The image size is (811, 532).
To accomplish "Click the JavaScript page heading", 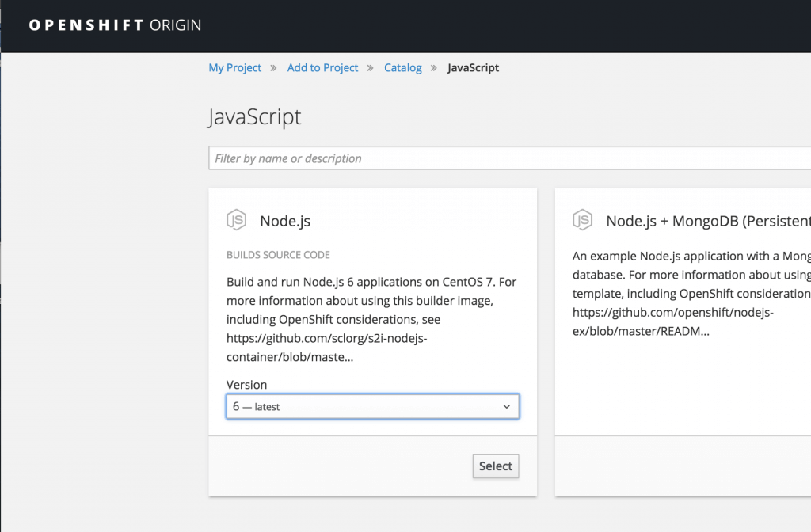I will pyautogui.click(x=254, y=116).
